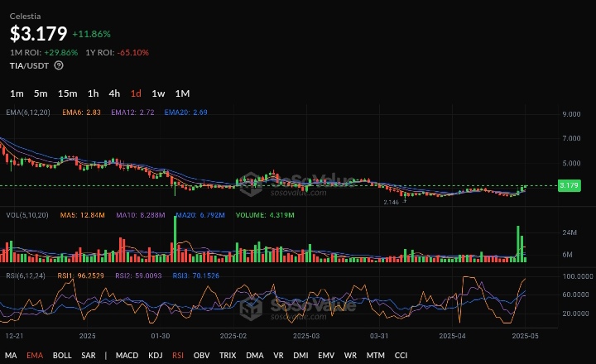Select the 1m timeframe
Image resolution: width=596 pixels, height=364 pixels.
pyautogui.click(x=17, y=93)
